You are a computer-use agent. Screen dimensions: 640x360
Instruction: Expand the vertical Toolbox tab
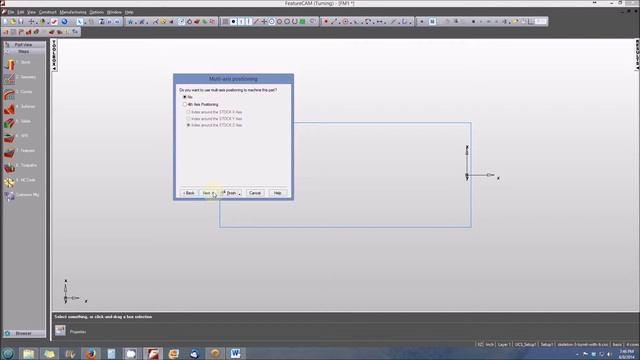click(54, 56)
